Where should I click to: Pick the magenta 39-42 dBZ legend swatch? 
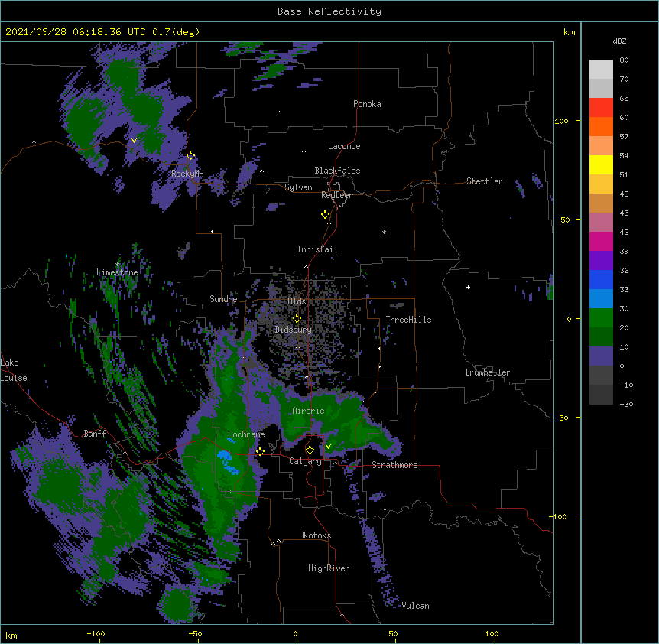click(x=601, y=241)
